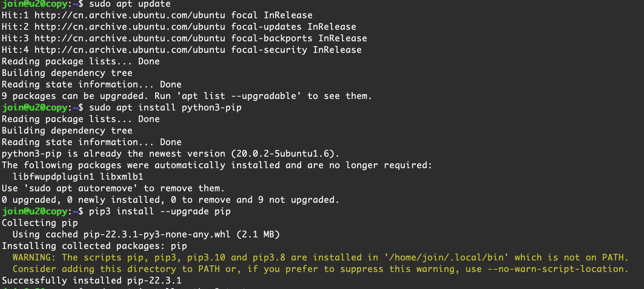Open the URL on the focal-updates line
The image size is (644, 289).
pyautogui.click(x=130, y=27)
